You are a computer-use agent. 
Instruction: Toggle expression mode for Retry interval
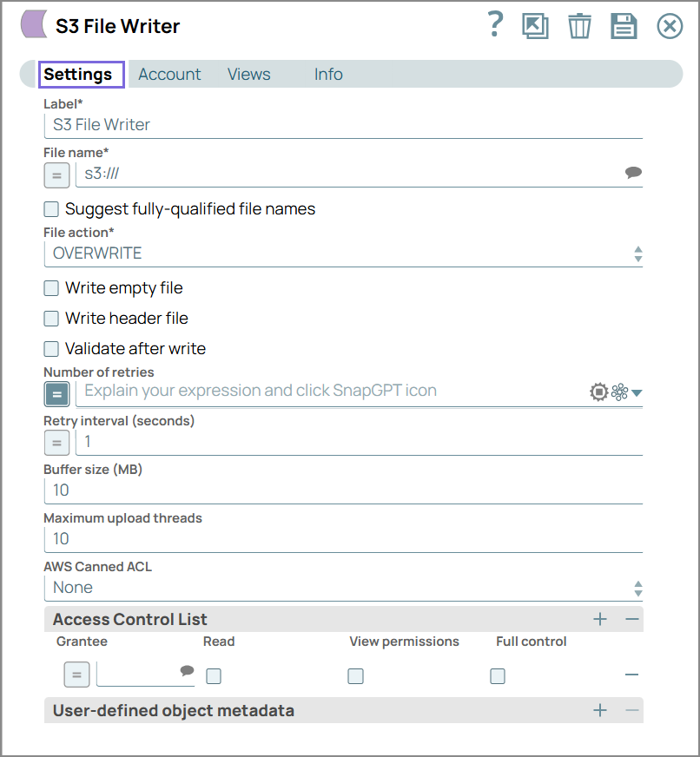tap(56, 442)
